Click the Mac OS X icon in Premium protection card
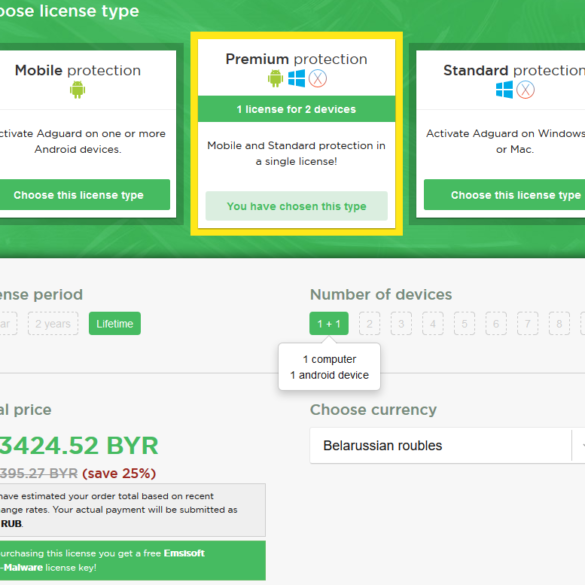The image size is (585, 585). (x=318, y=78)
